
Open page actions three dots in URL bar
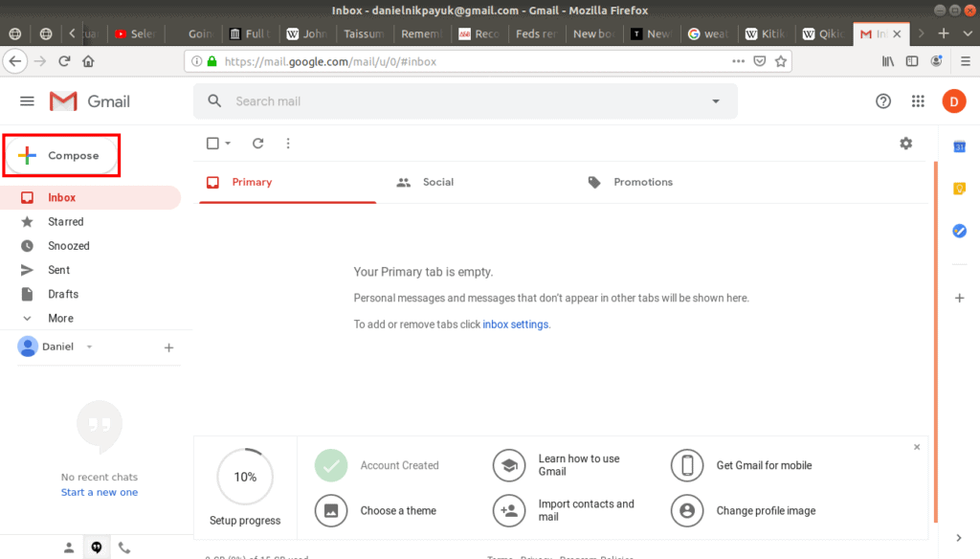738,61
